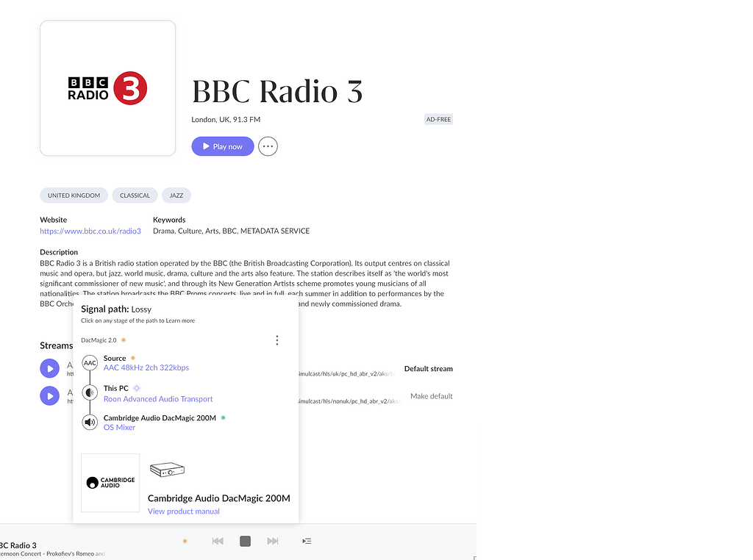Play the second stream in Streams list
Image resolution: width=753 pixels, height=560 pixels.
pyautogui.click(x=49, y=396)
